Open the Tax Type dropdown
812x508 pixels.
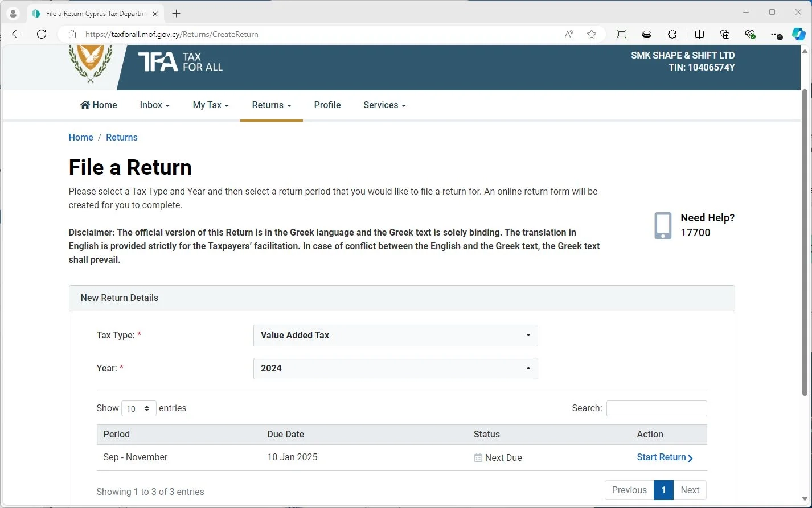[395, 336]
